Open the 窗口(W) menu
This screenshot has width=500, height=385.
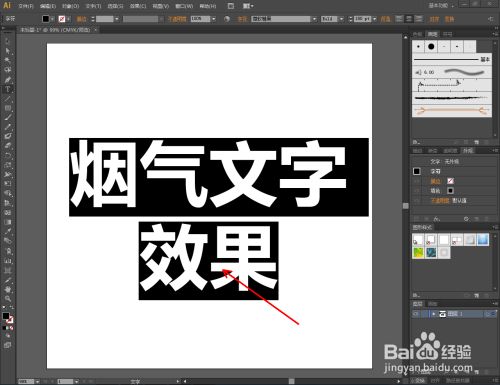184,6
